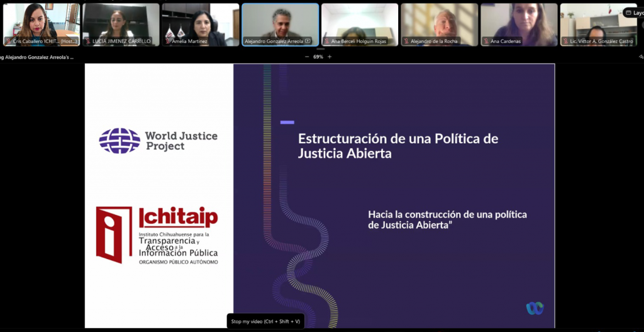
Task: Click the Ichitaip red door logo
Action: pyautogui.click(x=114, y=235)
